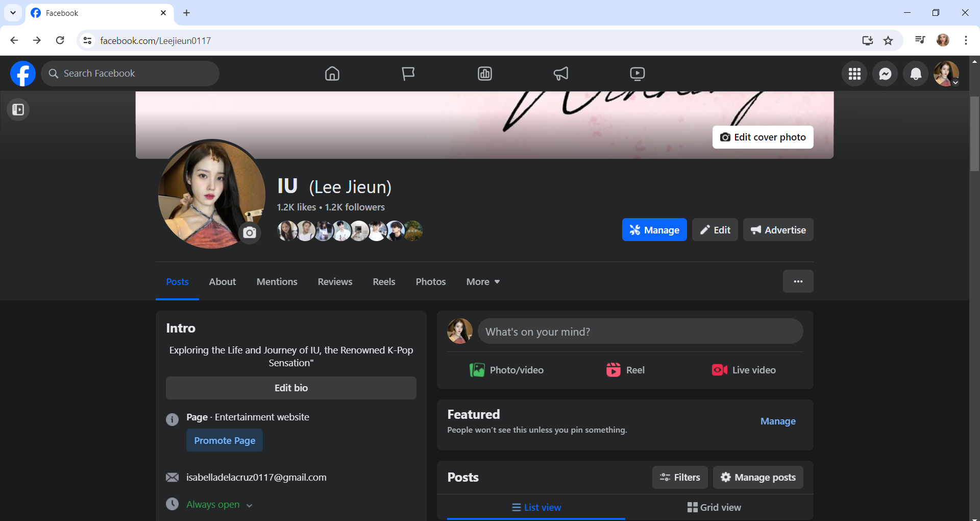
Task: Click the browser address bar URL
Action: click(155, 40)
